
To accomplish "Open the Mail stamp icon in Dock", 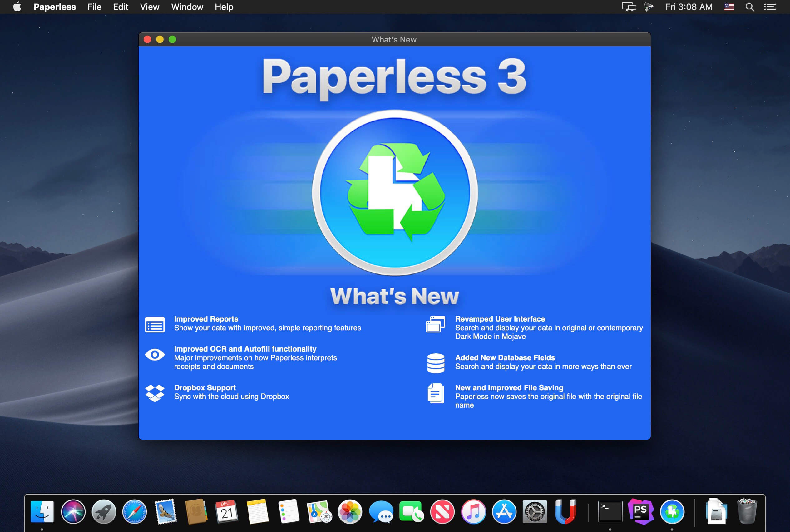I will (x=165, y=511).
